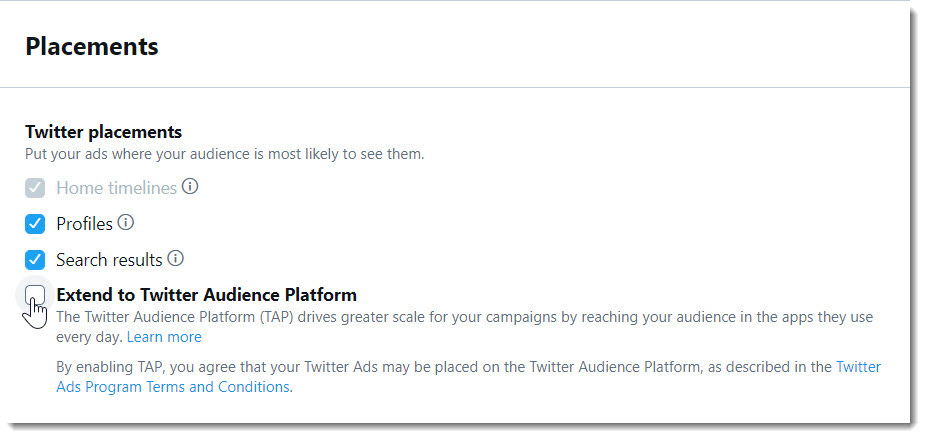
Task: Select the Extend to Twitter Audience Platform label
Action: point(206,295)
